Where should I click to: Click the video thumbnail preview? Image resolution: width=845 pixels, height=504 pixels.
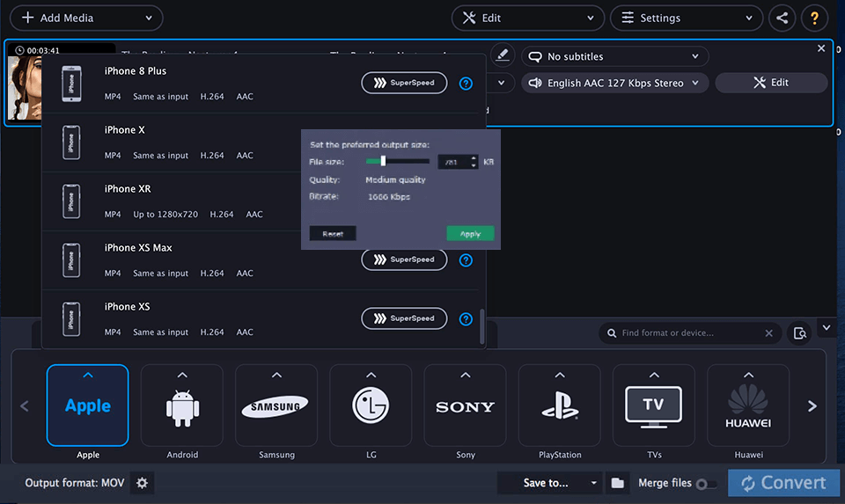point(25,87)
